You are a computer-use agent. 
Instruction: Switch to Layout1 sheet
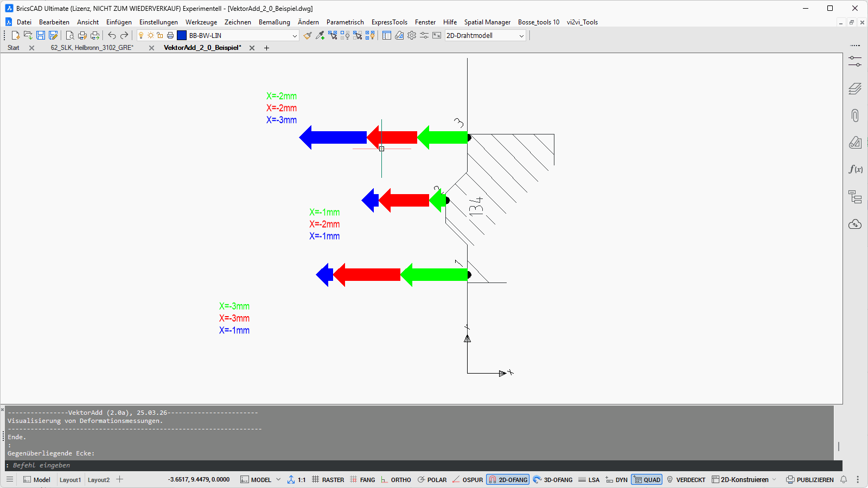click(70, 480)
